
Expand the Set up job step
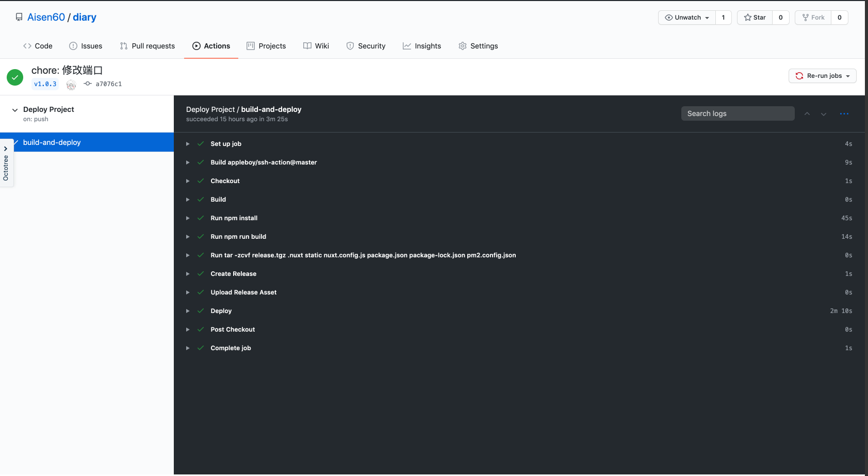(188, 144)
